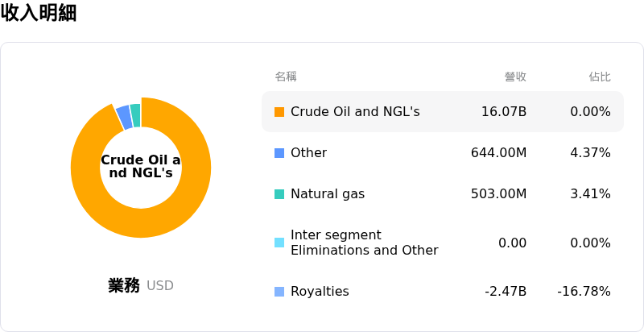Click the -2.47B revenue value

(506, 292)
